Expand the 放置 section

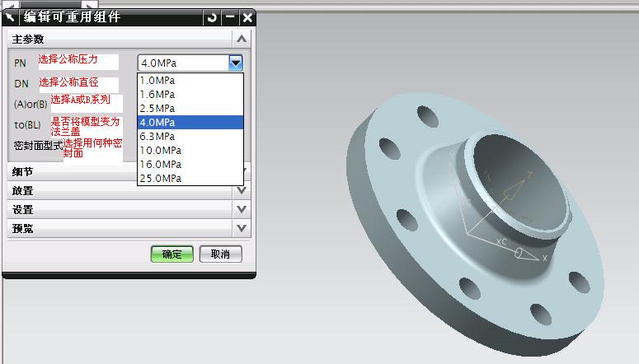[x=242, y=190]
